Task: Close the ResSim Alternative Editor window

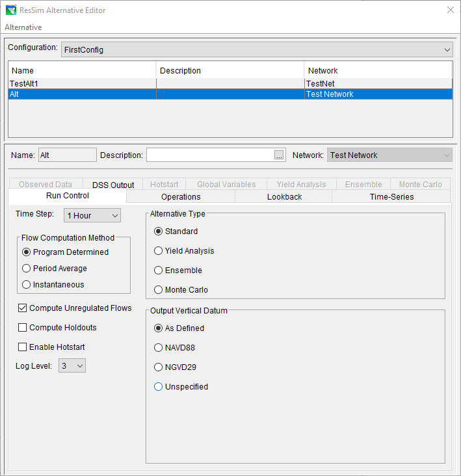Action: [x=450, y=10]
